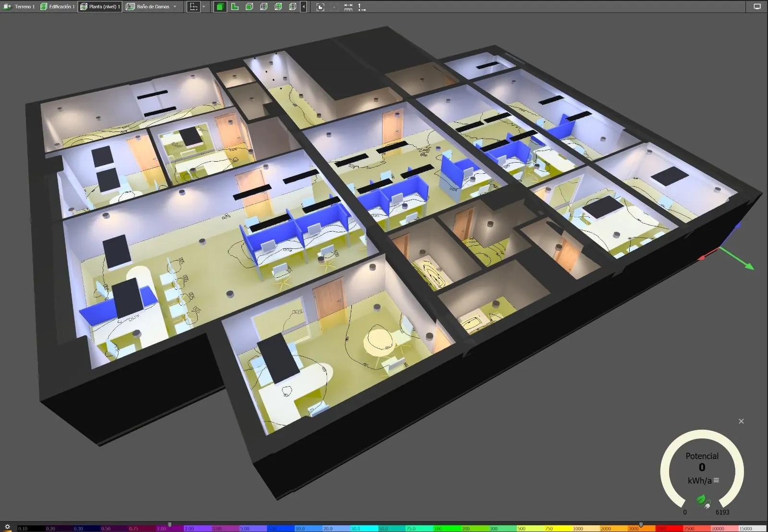Expand the Baño de Damas dropdown arrow
The image size is (768, 532).
pos(175,7)
